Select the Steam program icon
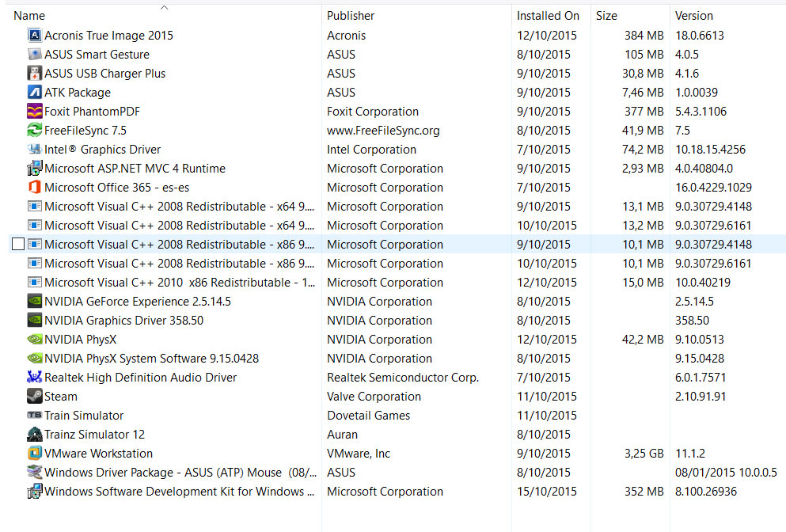Image resolution: width=786 pixels, height=532 pixels. (x=34, y=397)
